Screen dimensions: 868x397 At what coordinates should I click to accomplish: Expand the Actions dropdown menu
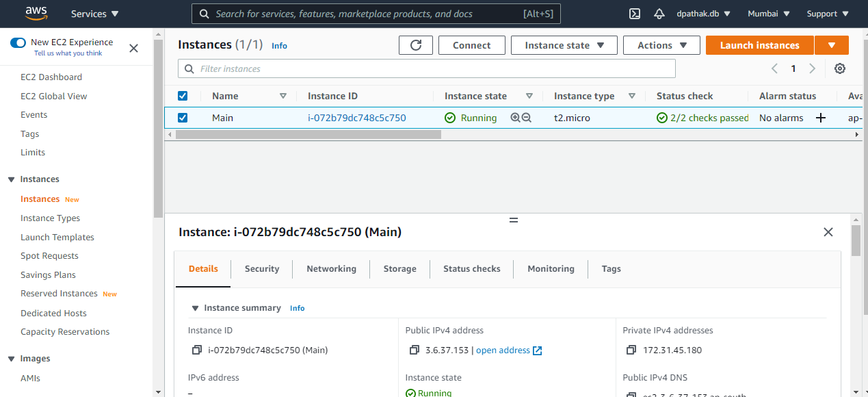pos(661,45)
